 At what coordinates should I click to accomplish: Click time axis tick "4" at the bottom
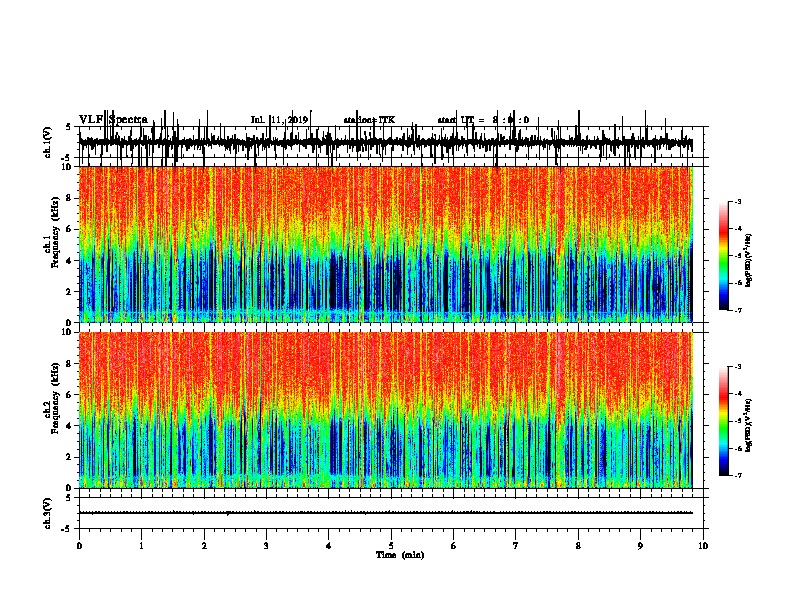[329, 545]
